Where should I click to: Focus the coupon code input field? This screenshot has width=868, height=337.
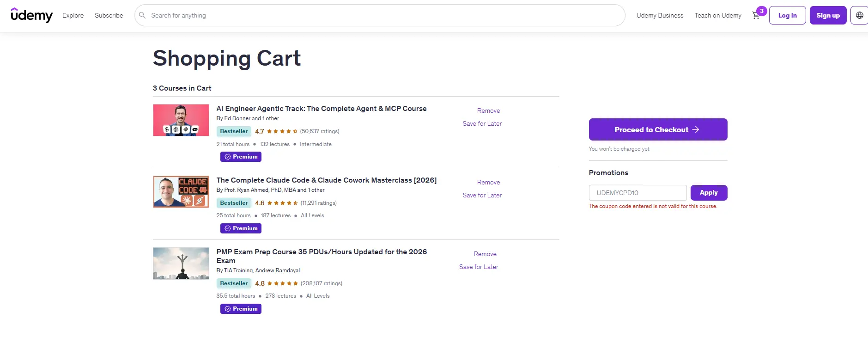click(637, 193)
